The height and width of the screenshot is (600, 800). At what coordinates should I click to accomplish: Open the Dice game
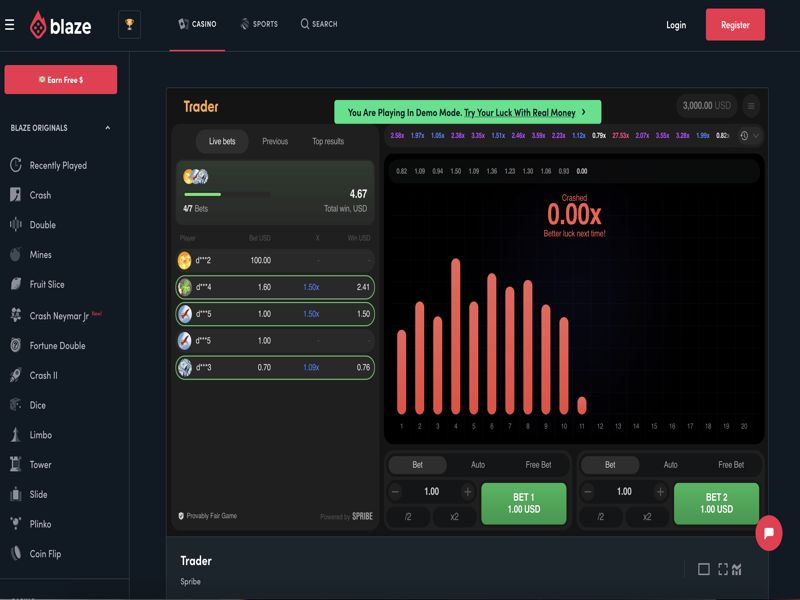click(28, 405)
